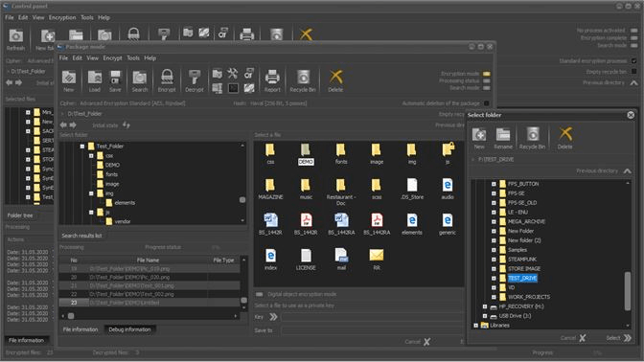Open View menu in Package mode

(x=92, y=58)
